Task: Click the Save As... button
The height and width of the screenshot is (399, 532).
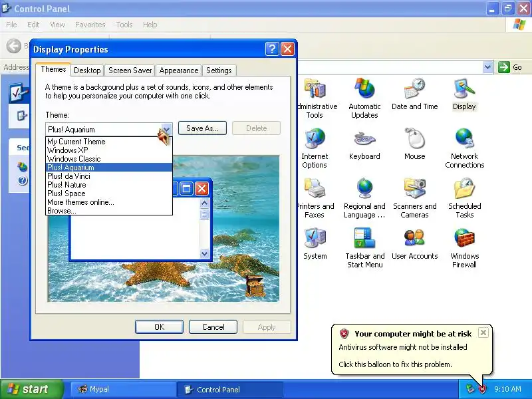Action: 202,128
